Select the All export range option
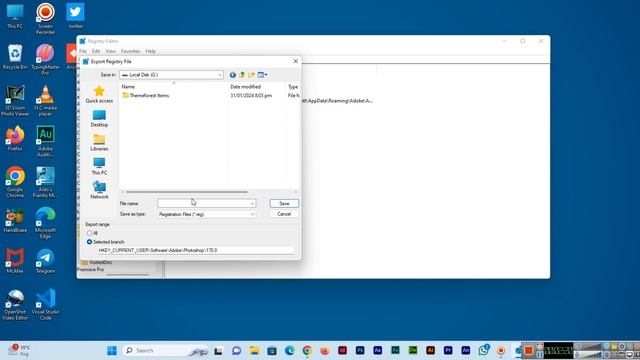 pyautogui.click(x=89, y=233)
